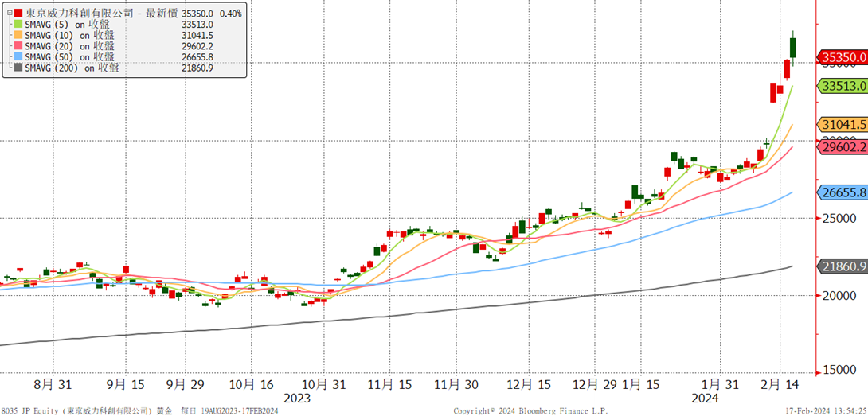Click the legend value 26655.8

(x=198, y=57)
